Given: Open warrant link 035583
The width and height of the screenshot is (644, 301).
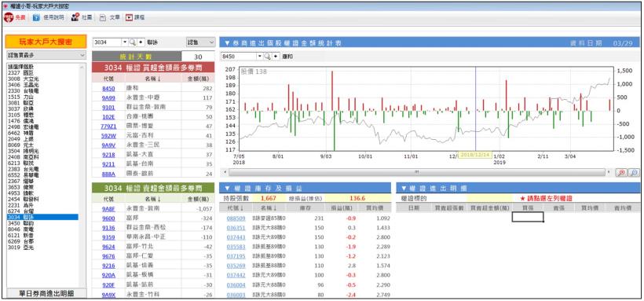Looking at the screenshot, I should [x=236, y=247].
